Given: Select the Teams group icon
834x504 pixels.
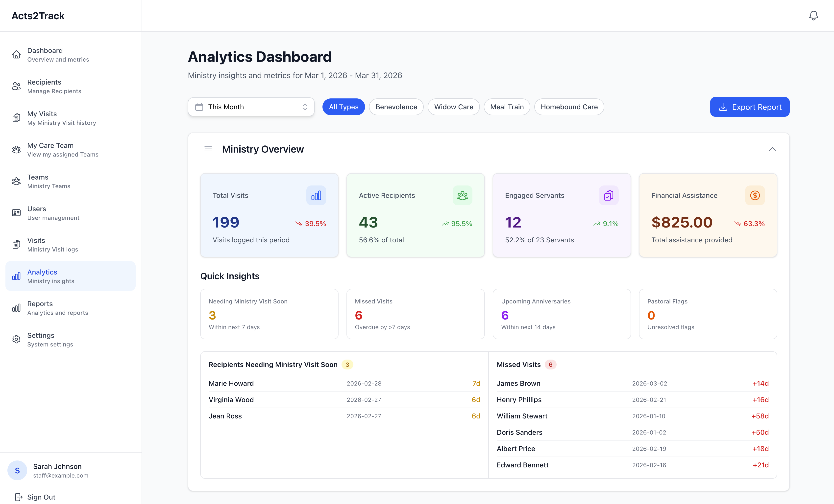Looking at the screenshot, I should 17,181.
